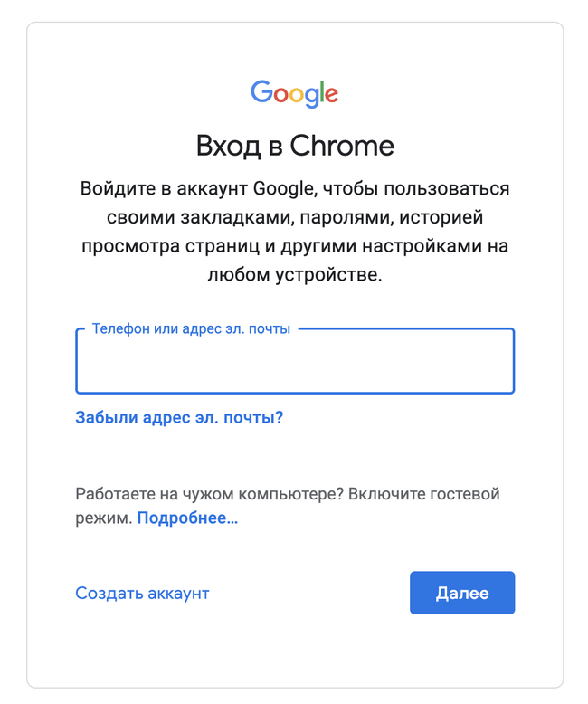Open the 'Подробнее…' guest mode link

point(187,518)
